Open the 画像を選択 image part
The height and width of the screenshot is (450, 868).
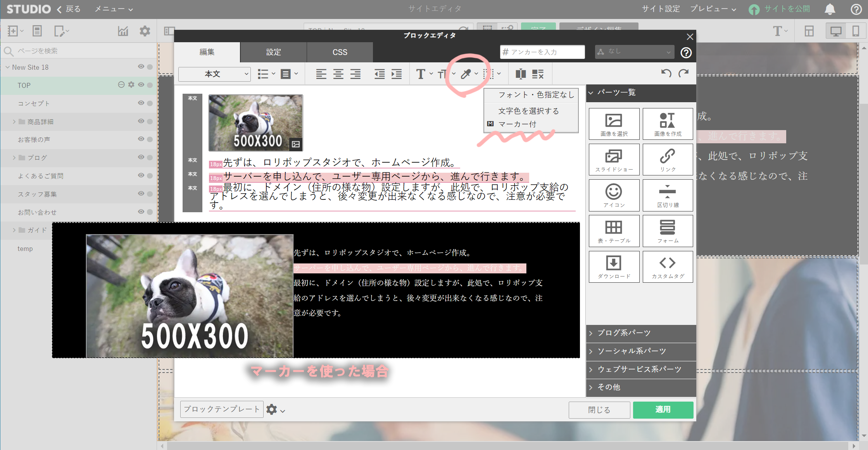[614, 124]
